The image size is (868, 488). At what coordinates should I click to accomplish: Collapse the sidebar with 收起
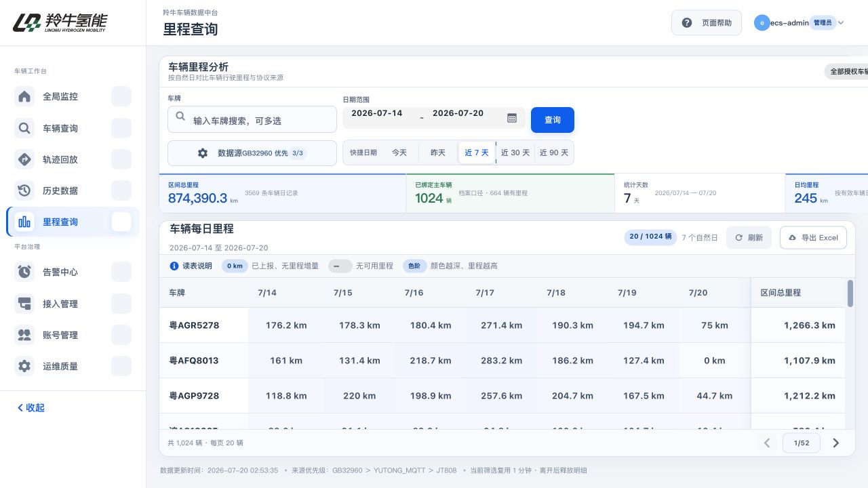[x=31, y=407]
